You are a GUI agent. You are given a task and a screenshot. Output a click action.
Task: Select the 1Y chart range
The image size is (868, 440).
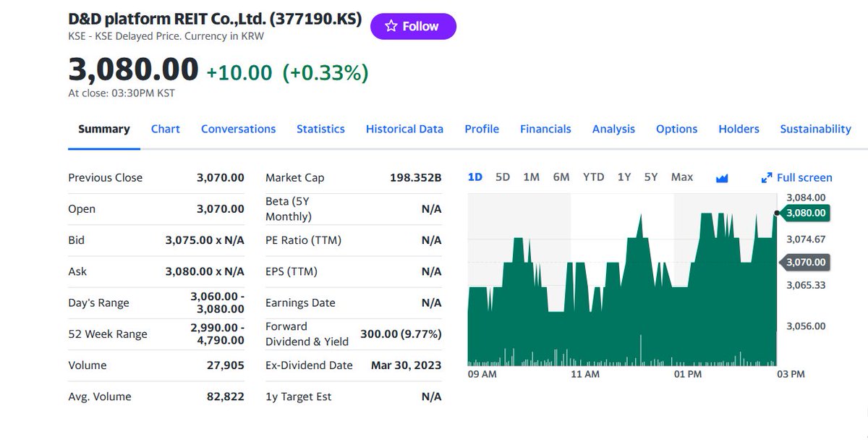624,177
